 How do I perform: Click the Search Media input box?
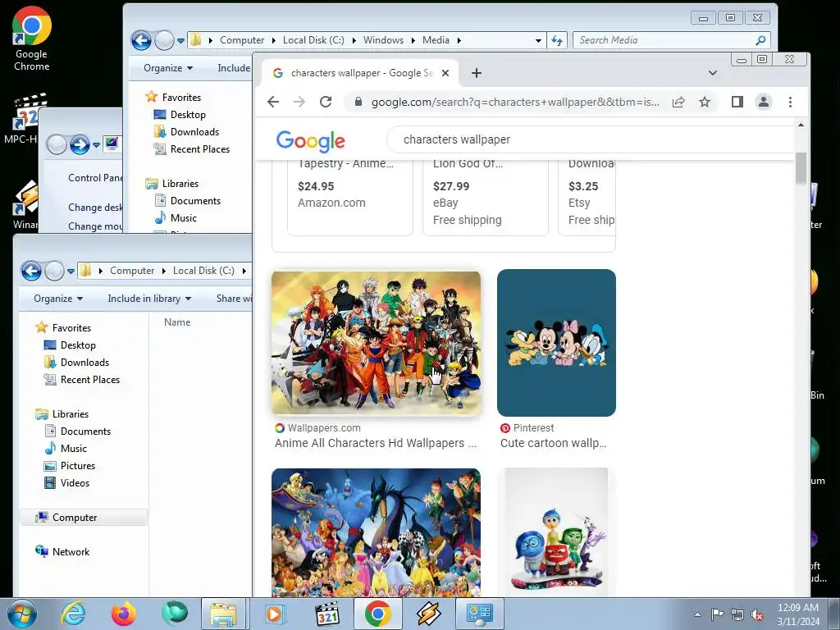(x=664, y=40)
